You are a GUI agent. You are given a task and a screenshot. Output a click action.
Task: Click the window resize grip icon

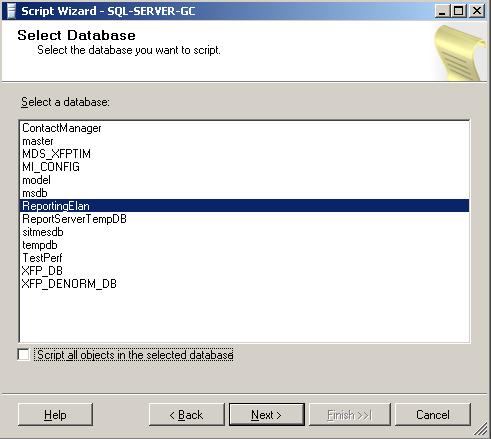pos(481,429)
